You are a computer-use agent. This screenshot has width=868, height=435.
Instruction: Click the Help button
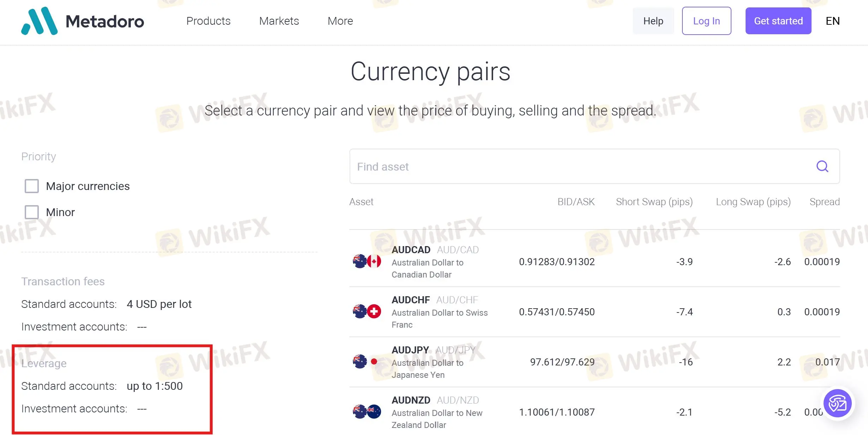[653, 21]
